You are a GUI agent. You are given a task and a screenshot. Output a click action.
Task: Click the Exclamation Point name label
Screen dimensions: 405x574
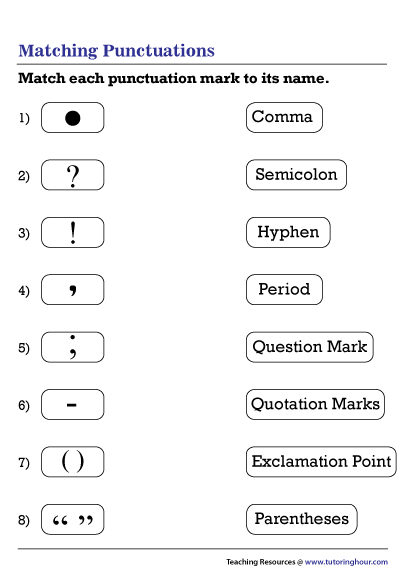click(x=321, y=462)
